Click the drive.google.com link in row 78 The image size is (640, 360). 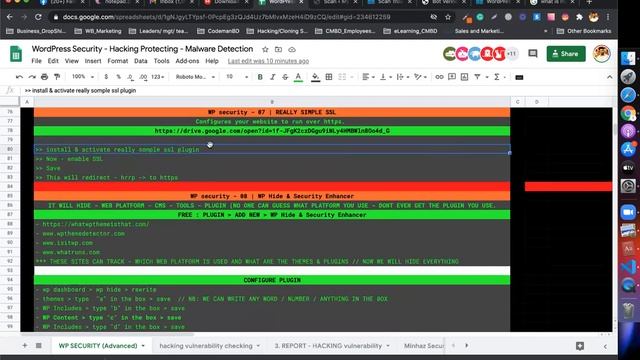272,131
